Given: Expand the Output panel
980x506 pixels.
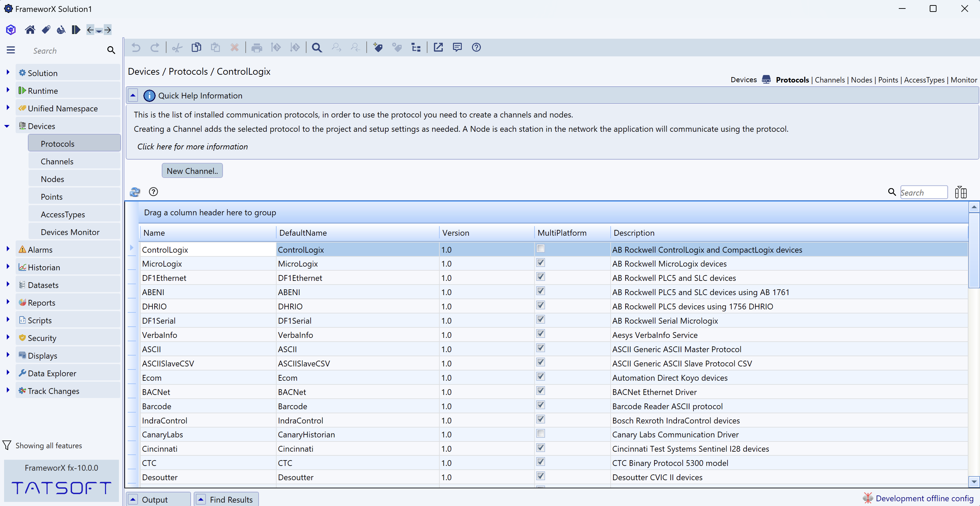Looking at the screenshot, I should point(133,499).
